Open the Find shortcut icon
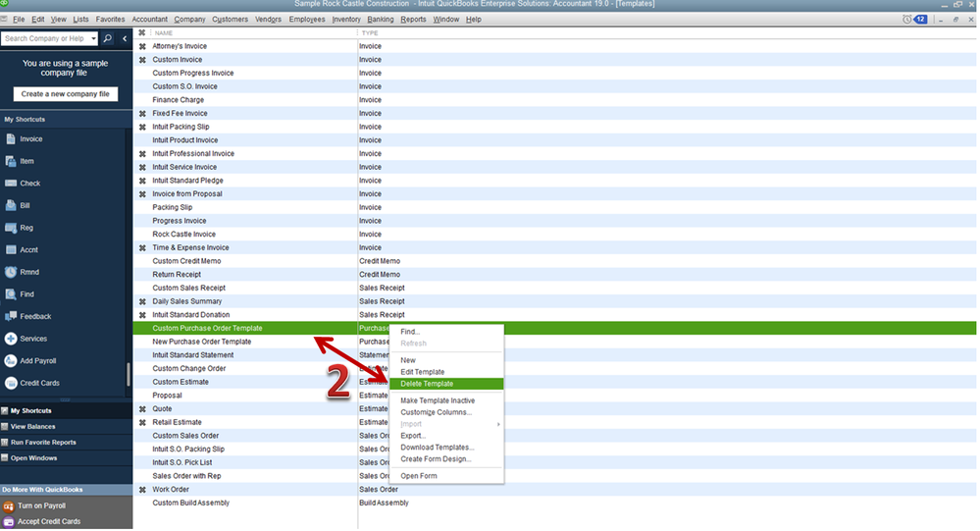 11,293
